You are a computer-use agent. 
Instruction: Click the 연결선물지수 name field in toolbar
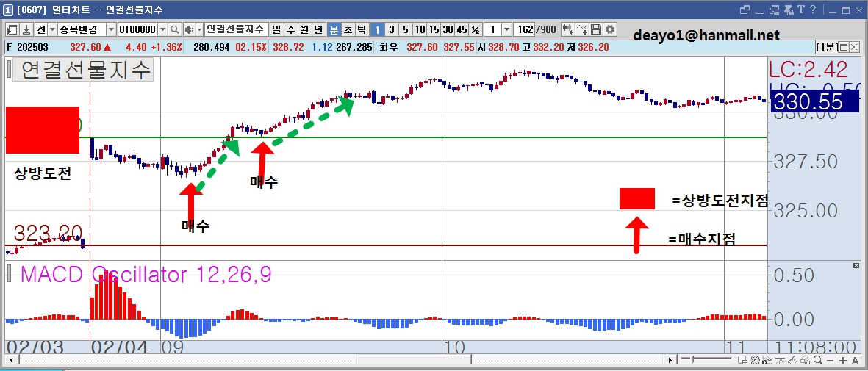point(237,29)
